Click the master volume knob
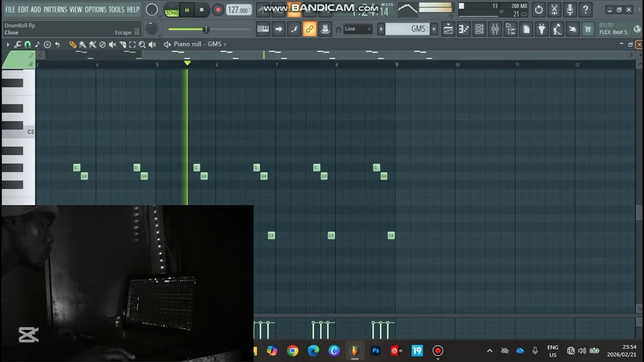 pos(151,10)
